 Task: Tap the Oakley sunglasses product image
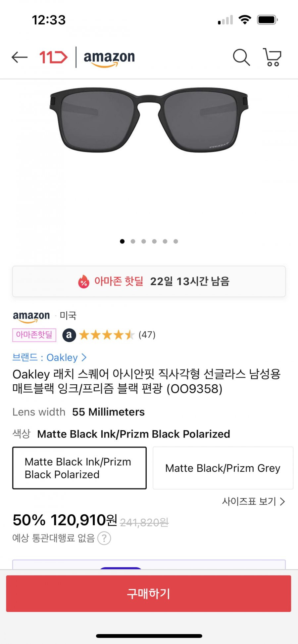pyautogui.click(x=149, y=120)
